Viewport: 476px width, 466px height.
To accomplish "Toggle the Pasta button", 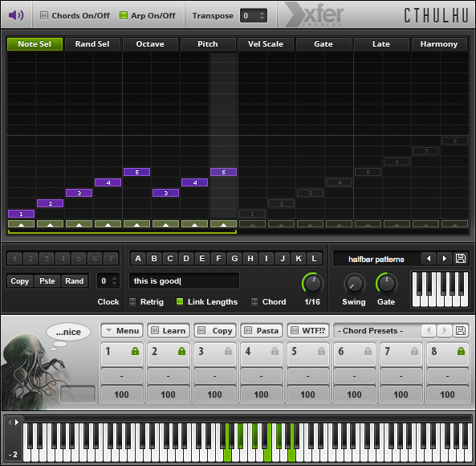I will pos(262,330).
